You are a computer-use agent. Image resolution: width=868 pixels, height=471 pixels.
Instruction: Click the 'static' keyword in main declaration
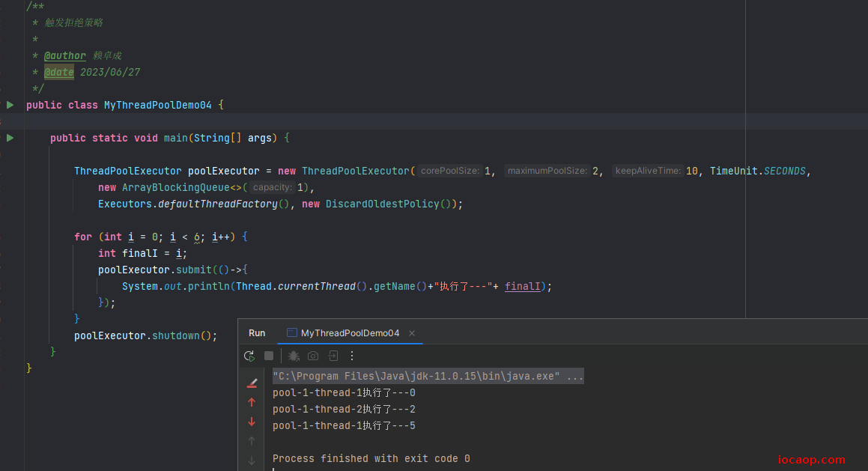pyautogui.click(x=109, y=138)
